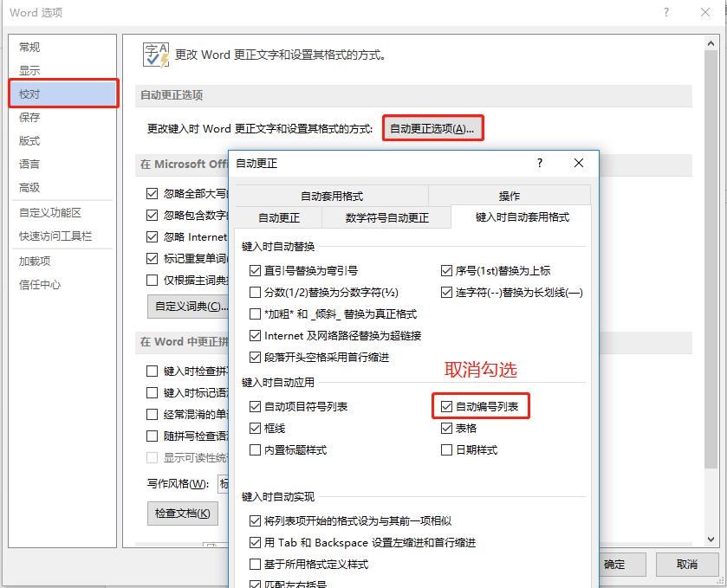This screenshot has height=588, width=727.
Task: Enable 日期样式
Action: 447,449
